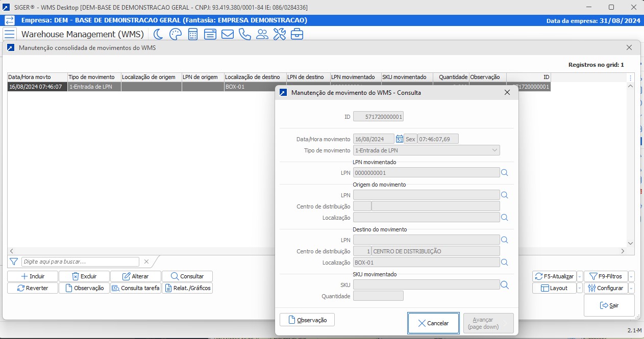
Task: Click the grid search input field
Action: pos(80,262)
